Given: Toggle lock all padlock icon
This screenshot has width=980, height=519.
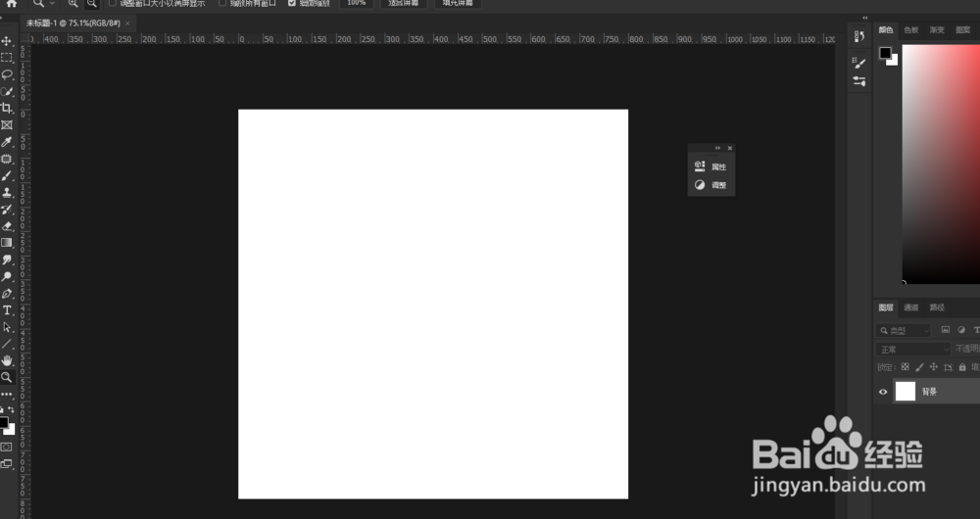Looking at the screenshot, I should [x=962, y=367].
